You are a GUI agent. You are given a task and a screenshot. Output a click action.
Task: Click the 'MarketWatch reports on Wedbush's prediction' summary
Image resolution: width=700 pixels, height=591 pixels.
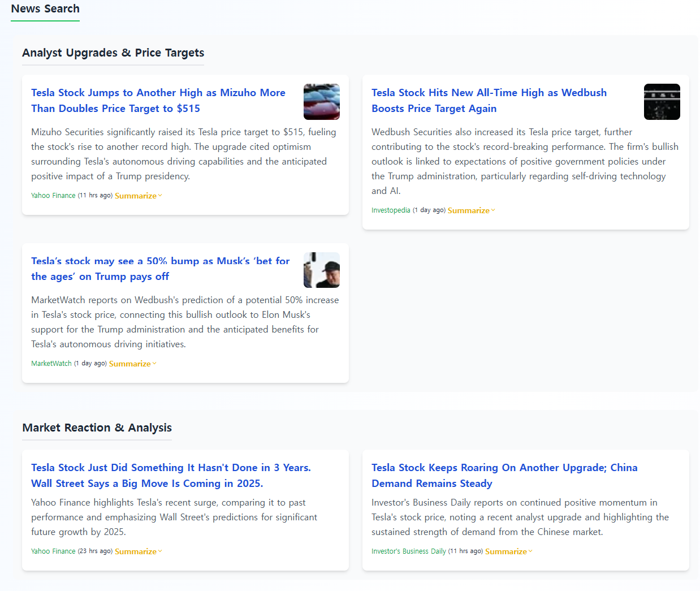185,322
